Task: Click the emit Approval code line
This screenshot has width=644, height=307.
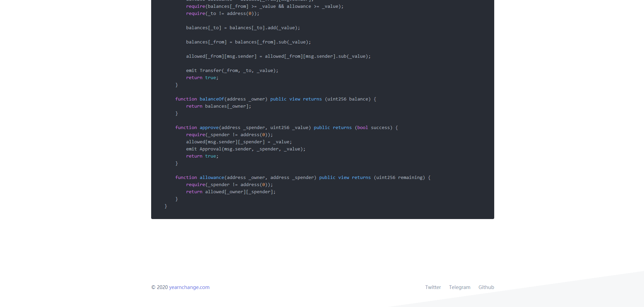Action: point(246,149)
